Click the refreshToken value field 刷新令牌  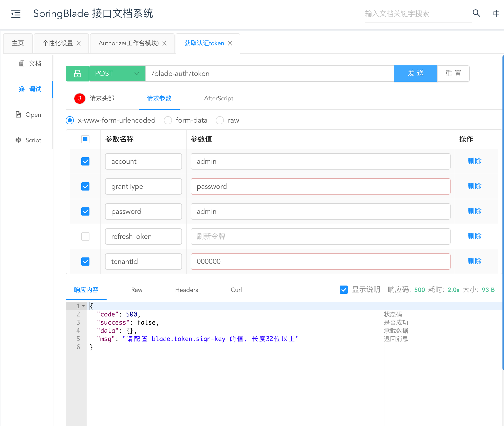click(320, 236)
